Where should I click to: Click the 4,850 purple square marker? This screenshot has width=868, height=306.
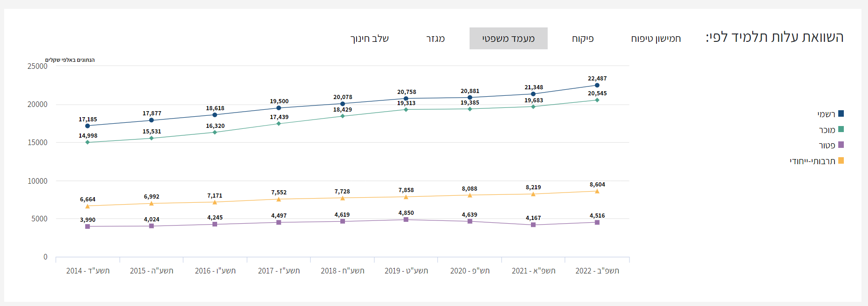click(406, 220)
